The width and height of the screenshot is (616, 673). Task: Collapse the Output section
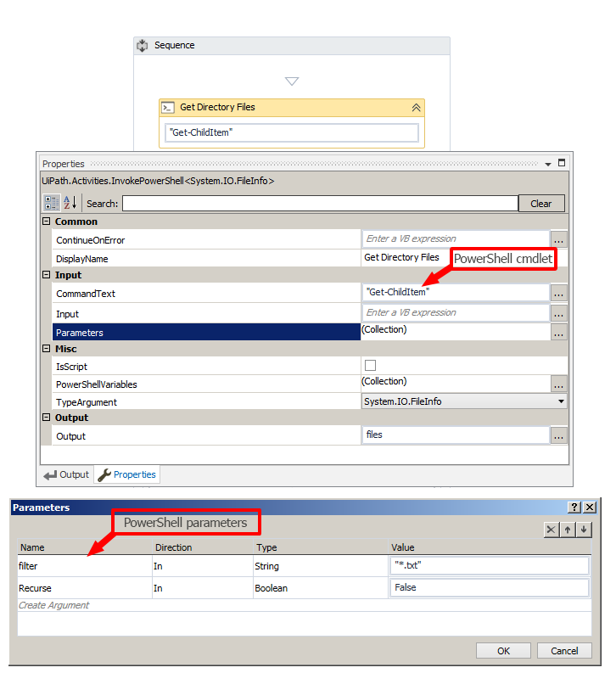pyautogui.click(x=47, y=418)
